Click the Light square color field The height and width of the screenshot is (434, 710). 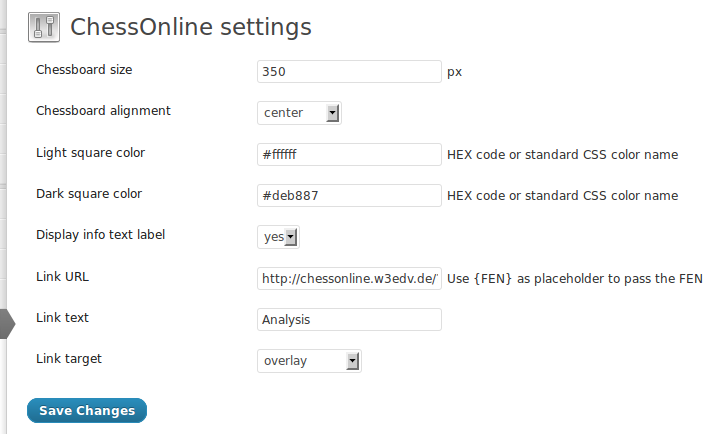(349, 154)
